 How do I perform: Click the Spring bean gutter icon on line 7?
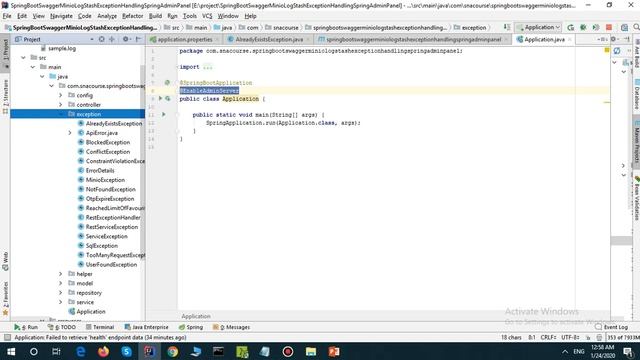(167, 82)
